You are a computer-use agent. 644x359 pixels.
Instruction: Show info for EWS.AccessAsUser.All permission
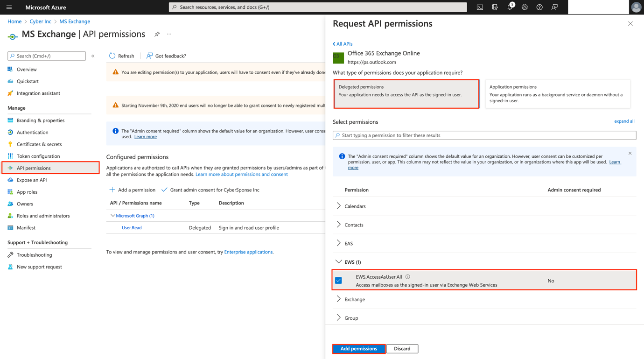click(408, 277)
